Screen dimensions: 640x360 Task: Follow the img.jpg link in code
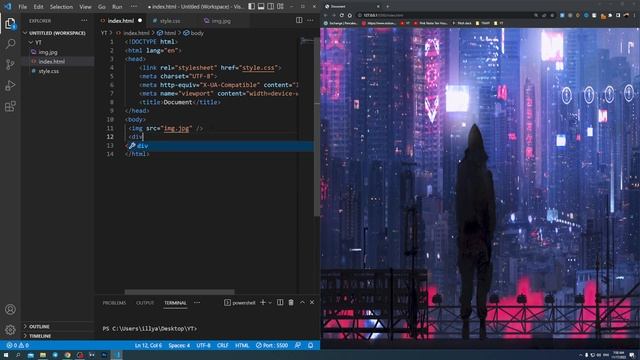coord(176,128)
